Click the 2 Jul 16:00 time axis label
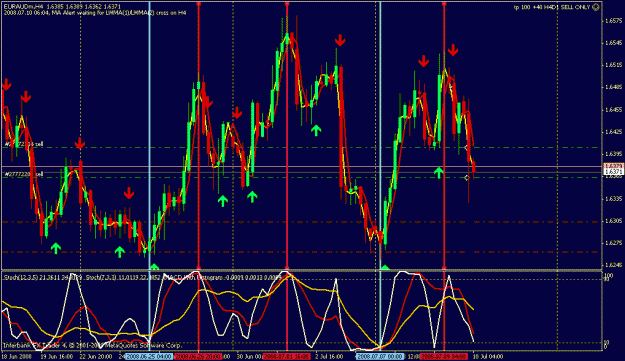This screenshot has width=625, height=361. point(329,356)
